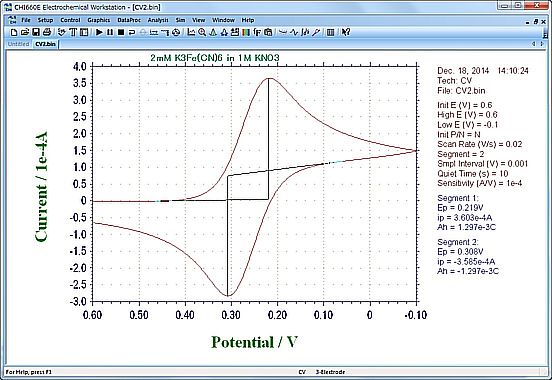Select the CV2.bin document tab
Image resolution: width=552 pixels, height=380 pixels.
click(45, 44)
